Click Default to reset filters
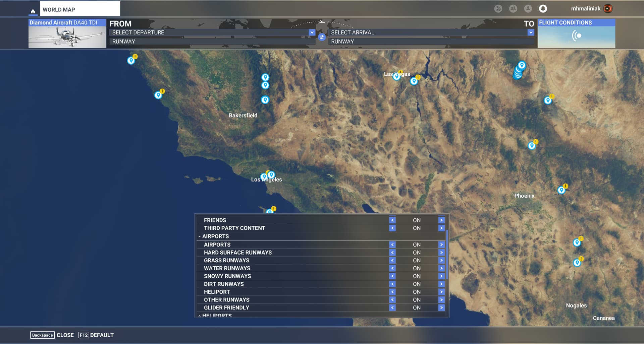 pos(101,335)
